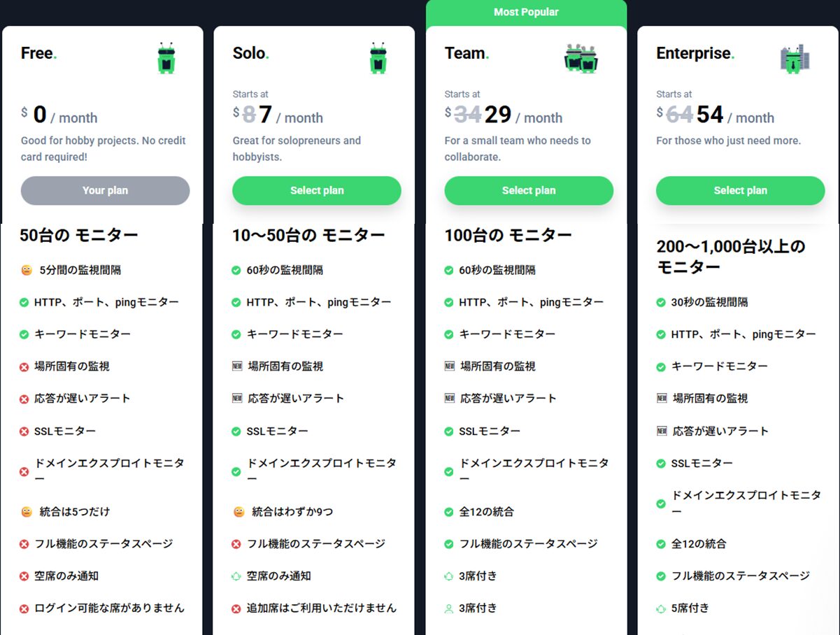Click the 100台の モニター heading
This screenshot has height=635, width=840.
coord(508,236)
